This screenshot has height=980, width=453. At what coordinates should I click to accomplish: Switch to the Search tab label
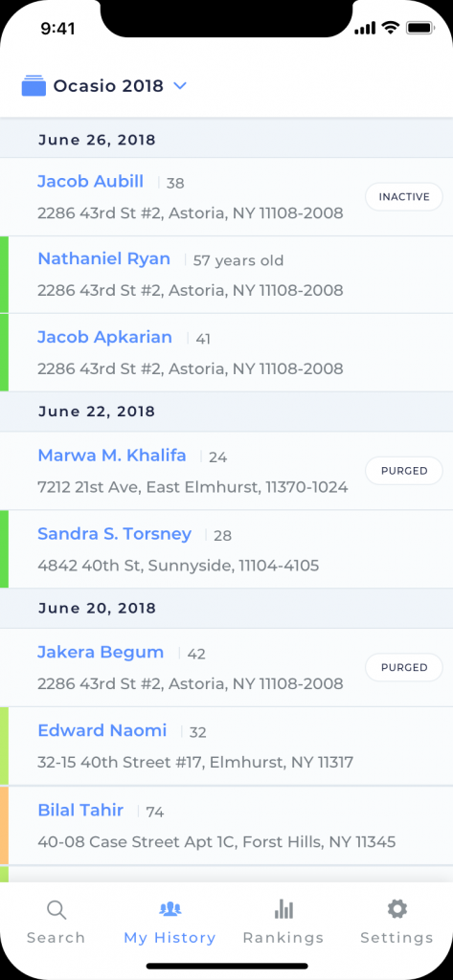57,938
